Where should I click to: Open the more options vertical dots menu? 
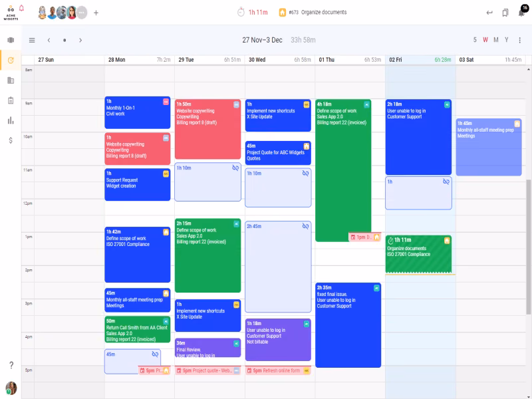click(519, 40)
